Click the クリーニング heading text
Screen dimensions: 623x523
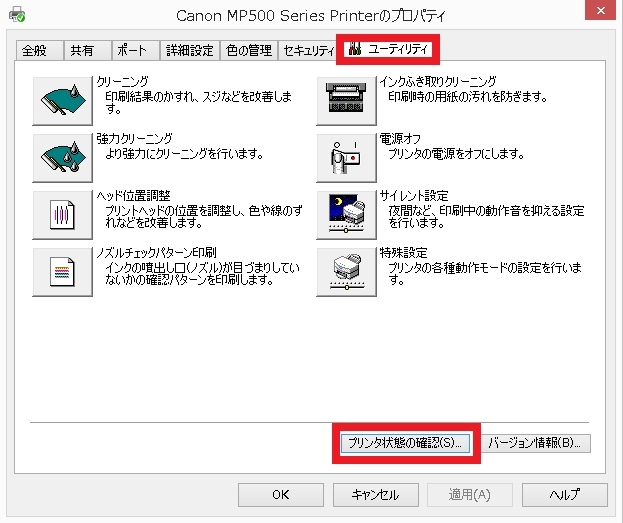[x=123, y=81]
